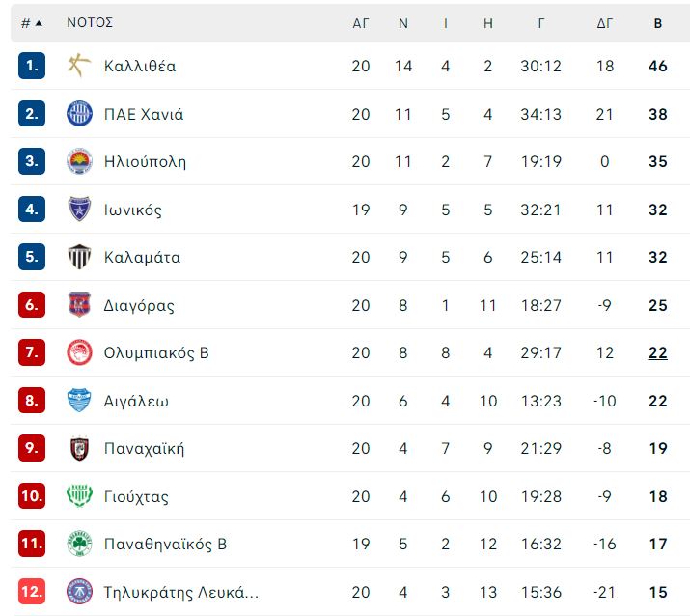Sort the table by the # rank arrow
The width and height of the screenshot is (690, 616).
32,23
